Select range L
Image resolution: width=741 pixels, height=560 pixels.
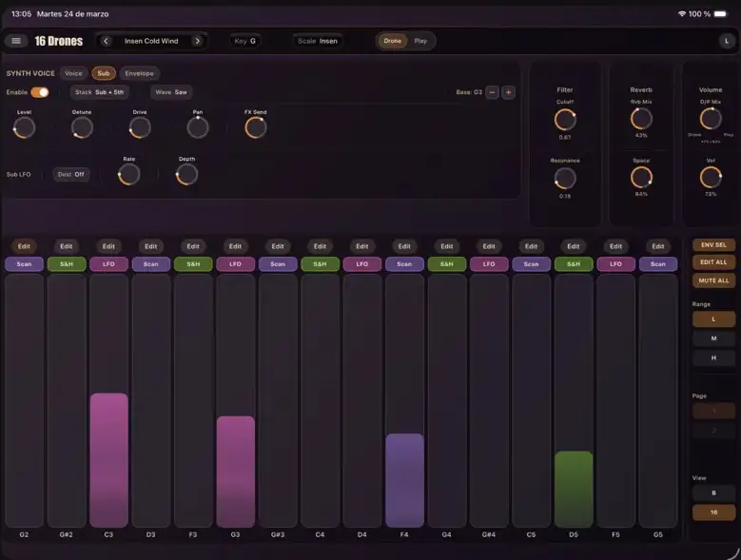click(x=713, y=319)
